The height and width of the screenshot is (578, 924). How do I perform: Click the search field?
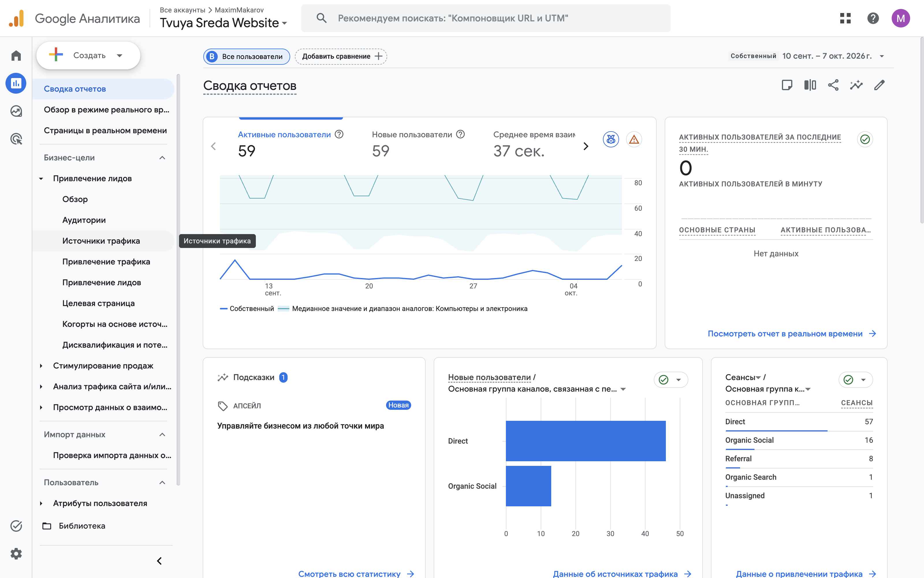pyautogui.click(x=486, y=18)
